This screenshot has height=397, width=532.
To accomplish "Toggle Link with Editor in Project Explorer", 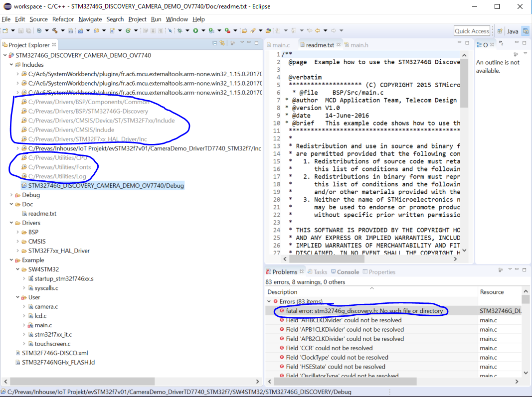I will [x=222, y=43].
